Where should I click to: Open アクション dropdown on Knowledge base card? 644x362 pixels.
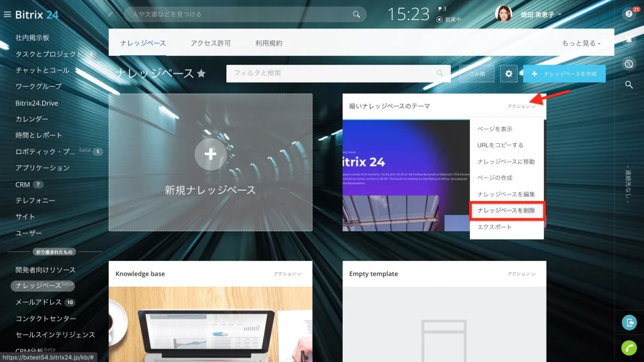pyautogui.click(x=287, y=274)
